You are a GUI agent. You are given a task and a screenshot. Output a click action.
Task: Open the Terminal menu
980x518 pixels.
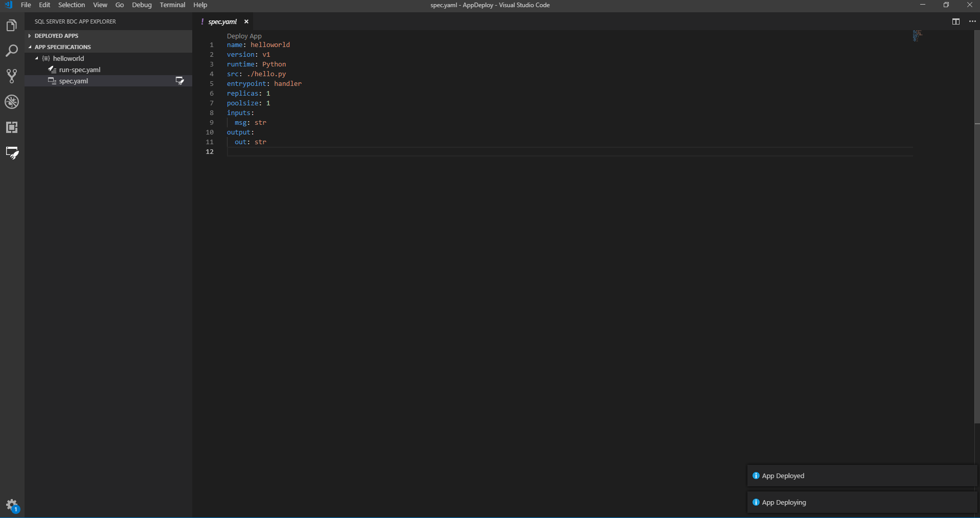(172, 5)
